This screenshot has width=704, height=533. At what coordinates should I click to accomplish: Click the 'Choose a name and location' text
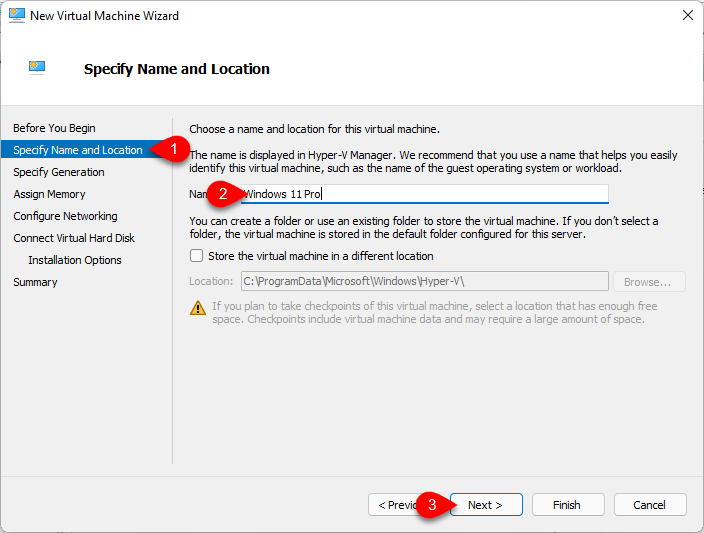314,129
